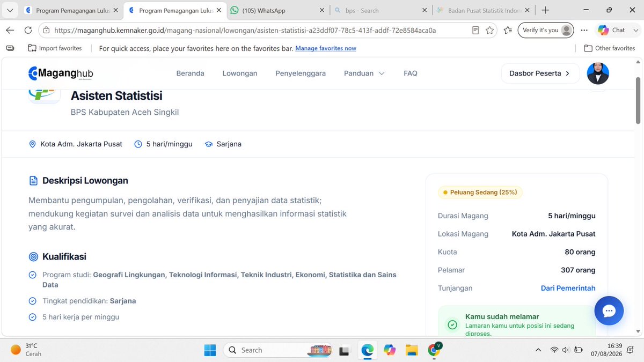This screenshot has height=362, width=644.
Task: Click the green check on Kamu sudah melamar
Action: coord(453,325)
